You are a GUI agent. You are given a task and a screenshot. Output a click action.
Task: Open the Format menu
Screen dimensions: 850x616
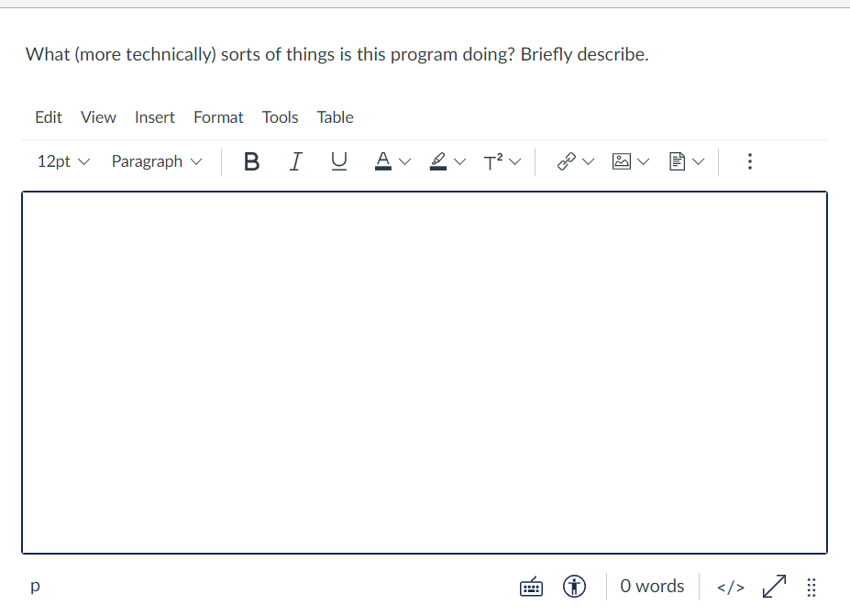(x=217, y=117)
